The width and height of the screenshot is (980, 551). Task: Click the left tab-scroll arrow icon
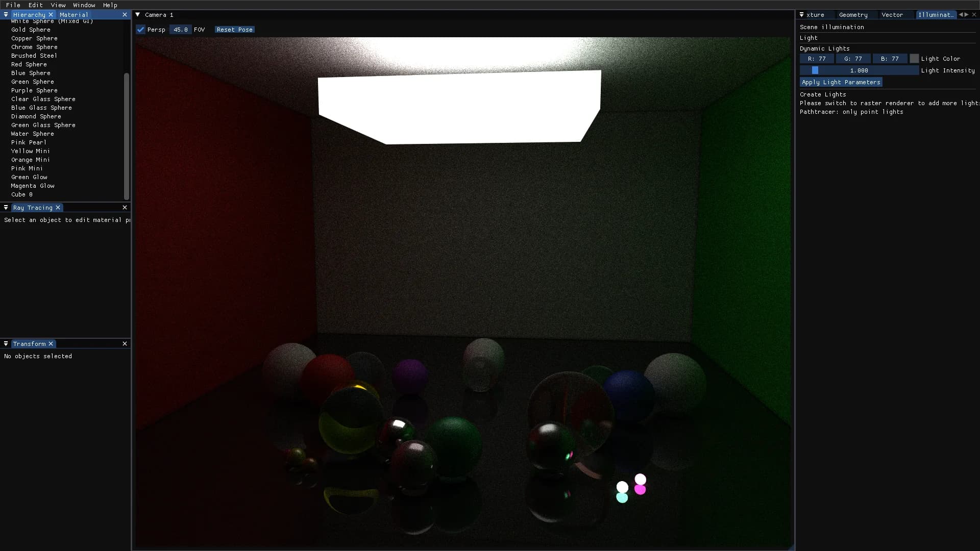pyautogui.click(x=961, y=14)
